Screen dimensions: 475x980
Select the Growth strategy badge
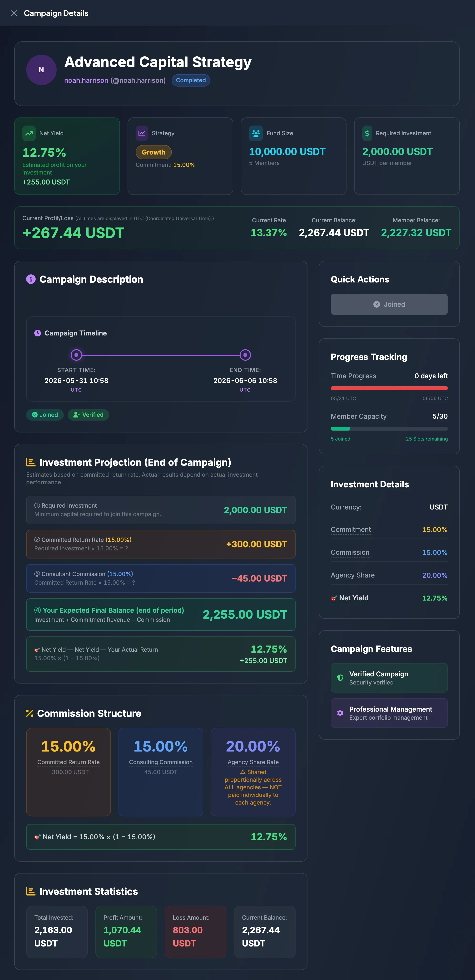[153, 152]
